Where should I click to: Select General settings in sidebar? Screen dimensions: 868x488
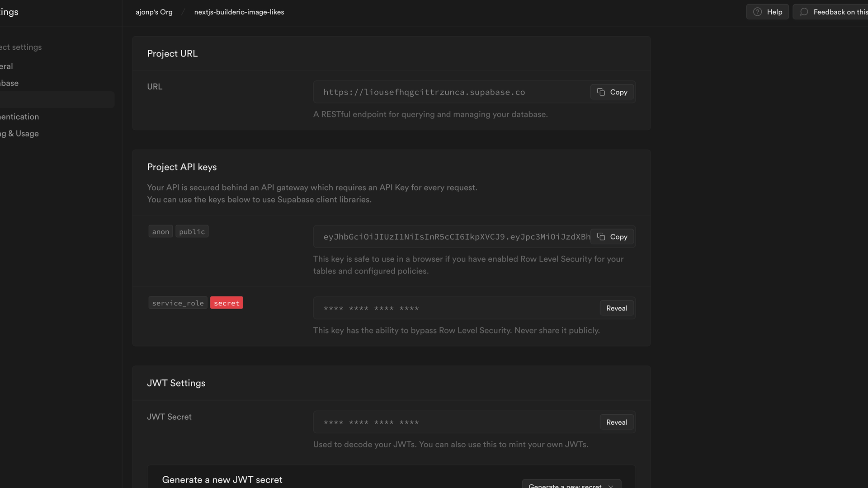7,66
